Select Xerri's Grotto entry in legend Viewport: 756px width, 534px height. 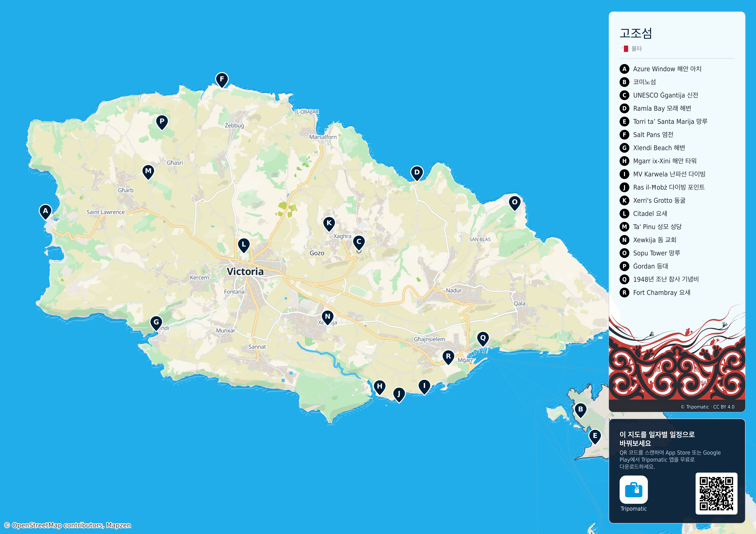click(x=652, y=200)
